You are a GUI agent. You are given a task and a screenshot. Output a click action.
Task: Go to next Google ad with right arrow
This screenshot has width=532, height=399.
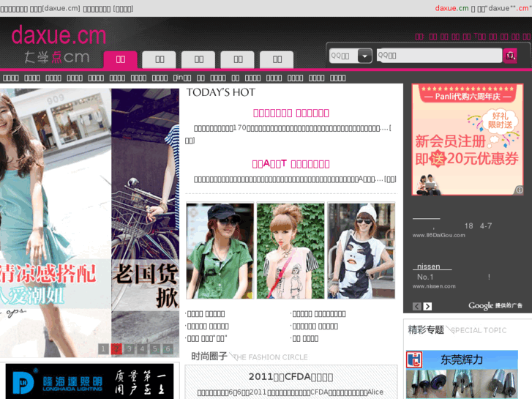click(427, 306)
